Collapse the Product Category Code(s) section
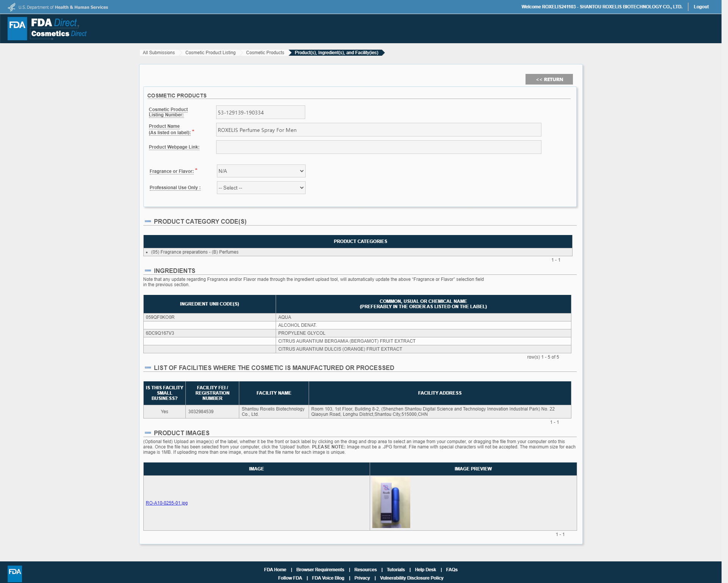Viewport: 728px width, 583px height. [148, 221]
